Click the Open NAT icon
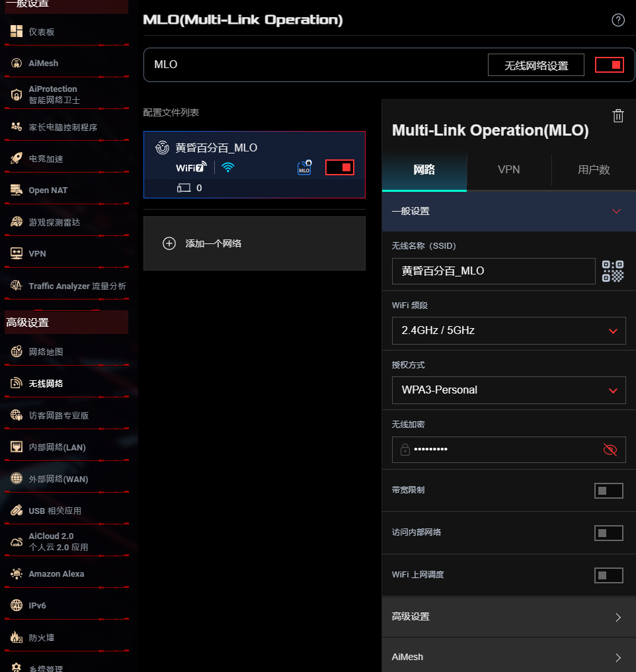Viewport: 636px width, 672px height. (x=17, y=190)
